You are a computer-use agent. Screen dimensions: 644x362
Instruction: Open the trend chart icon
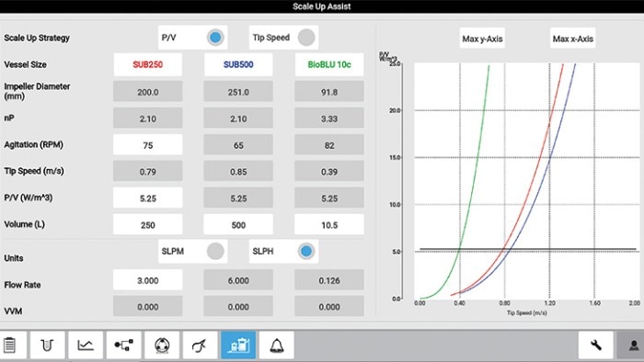86,345
